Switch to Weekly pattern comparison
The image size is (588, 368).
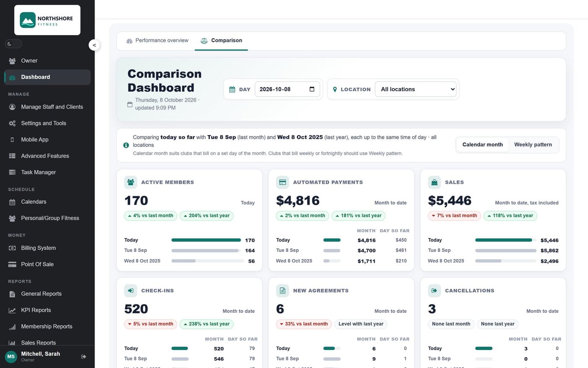(533, 145)
